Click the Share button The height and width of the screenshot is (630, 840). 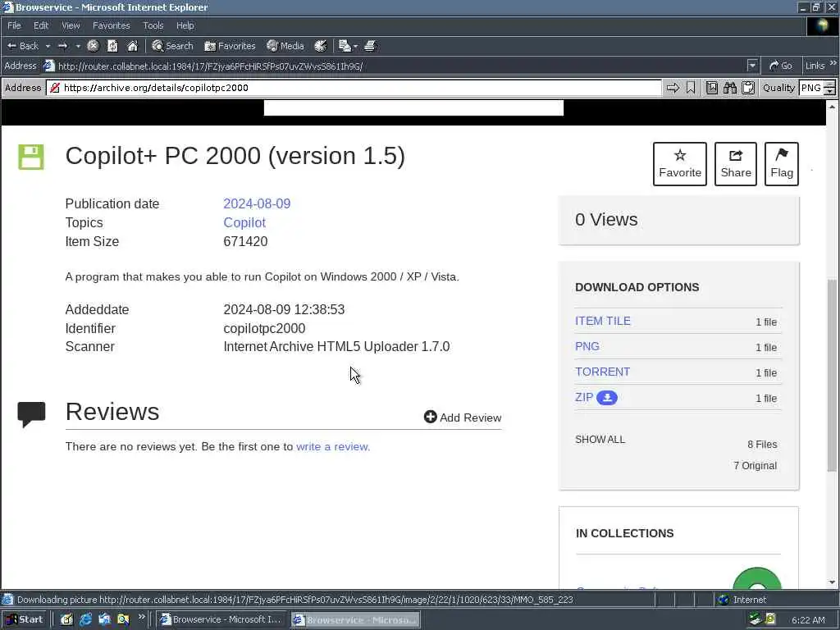736,164
